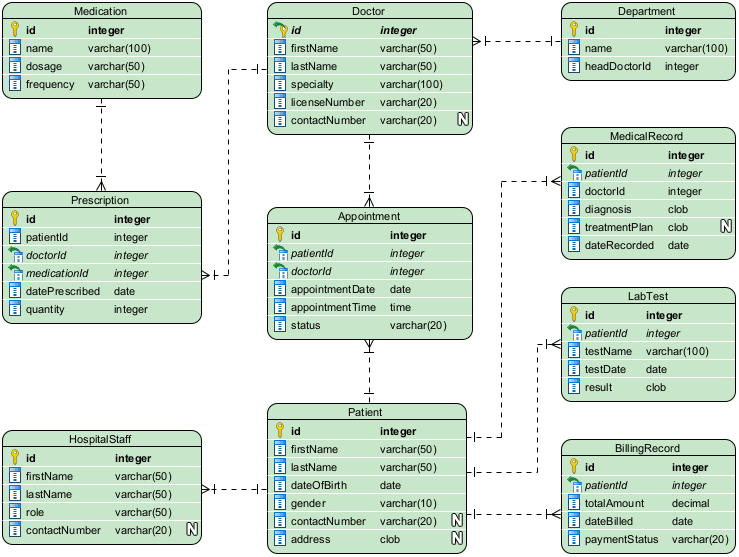Screen dimensions: 739x557
Task: Select the Department entity header
Action: tap(646, 11)
